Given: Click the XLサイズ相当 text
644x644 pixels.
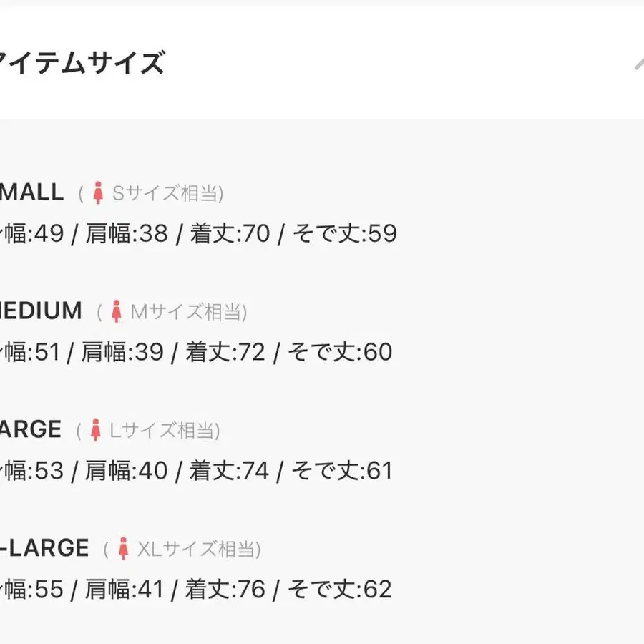Looking at the screenshot, I should [198, 549].
